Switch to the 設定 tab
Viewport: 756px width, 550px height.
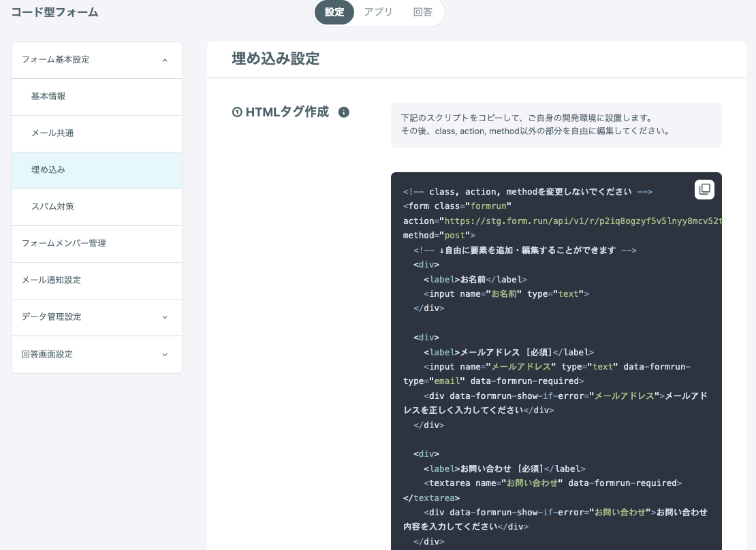point(334,12)
